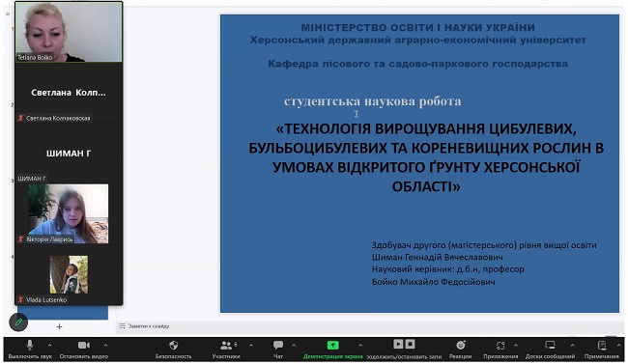Image resolution: width=628 pixels, height=364 pixels.
Task: Expand video options arrow next to camera
Action: point(105,345)
